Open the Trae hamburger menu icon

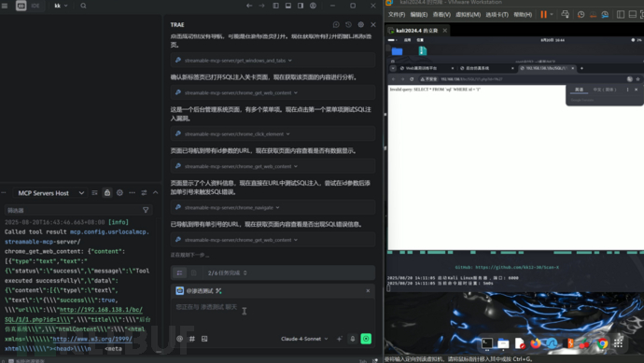click(5, 6)
